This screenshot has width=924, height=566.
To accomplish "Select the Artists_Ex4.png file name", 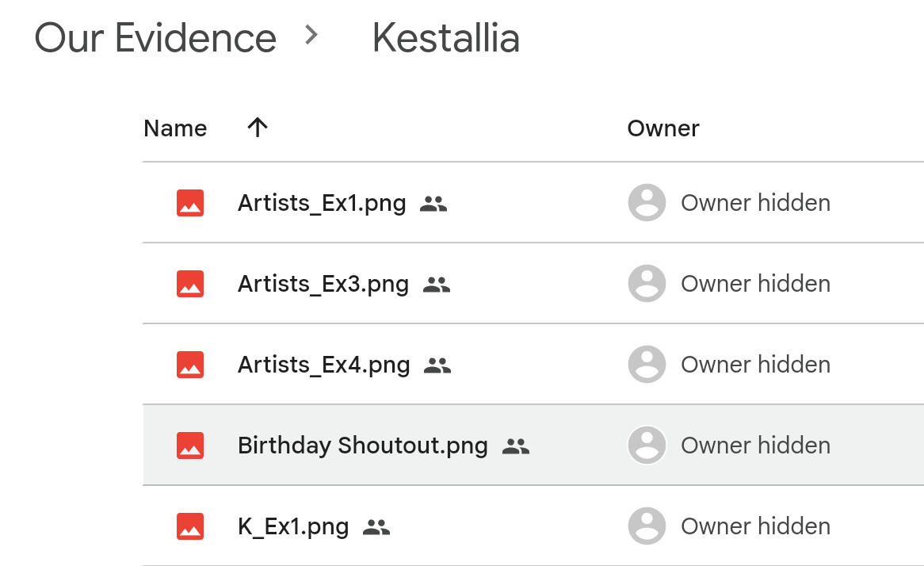I will coord(323,365).
